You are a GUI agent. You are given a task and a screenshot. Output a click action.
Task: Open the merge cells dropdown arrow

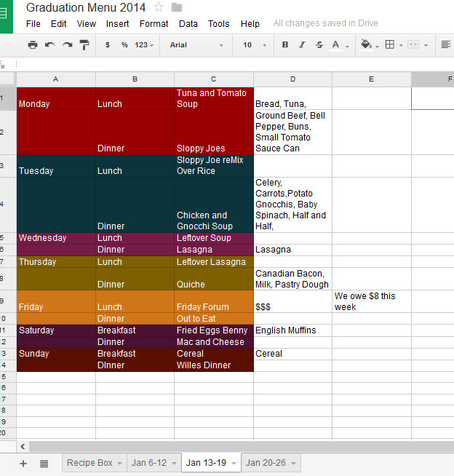point(426,45)
